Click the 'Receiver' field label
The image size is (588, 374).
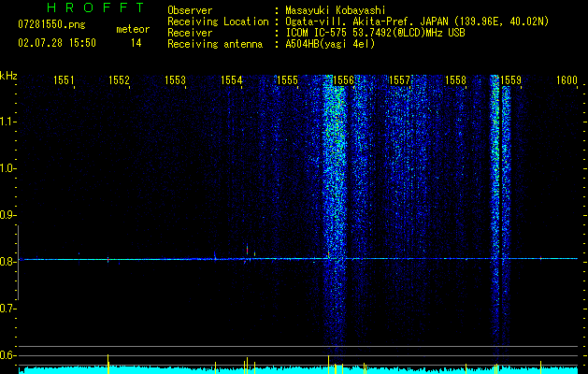point(190,33)
